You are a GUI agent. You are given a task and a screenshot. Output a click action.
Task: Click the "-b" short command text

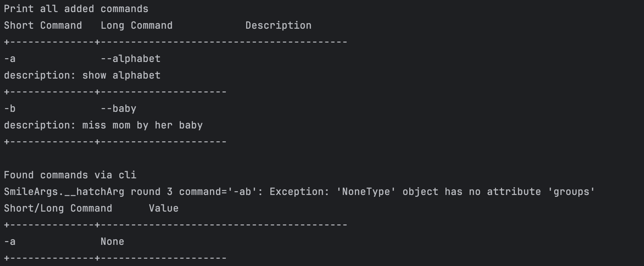click(x=10, y=108)
